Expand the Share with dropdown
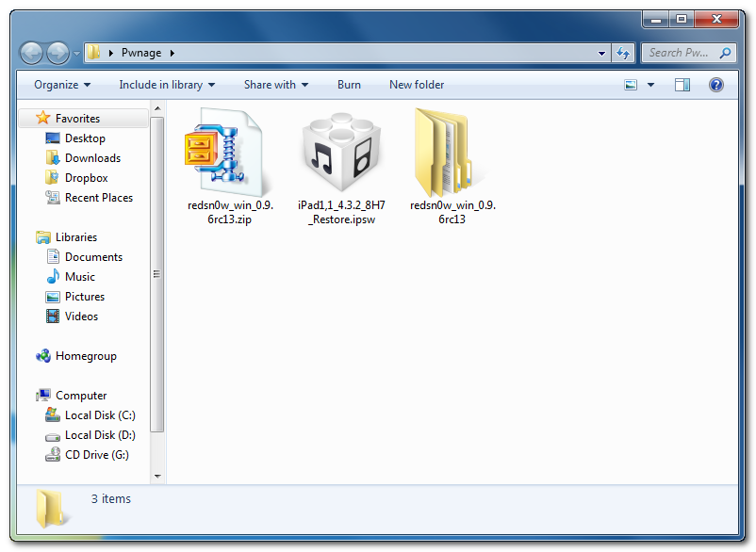The height and width of the screenshot is (552, 756). 275,85
